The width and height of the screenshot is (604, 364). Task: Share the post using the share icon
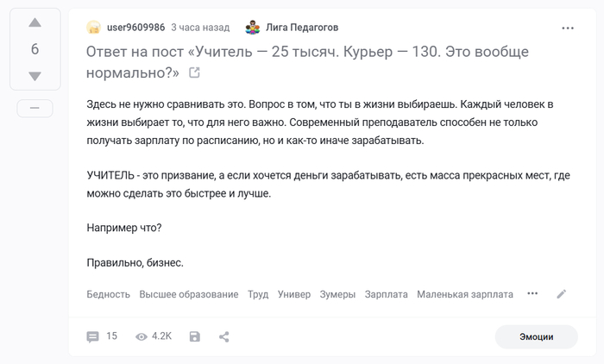(224, 336)
